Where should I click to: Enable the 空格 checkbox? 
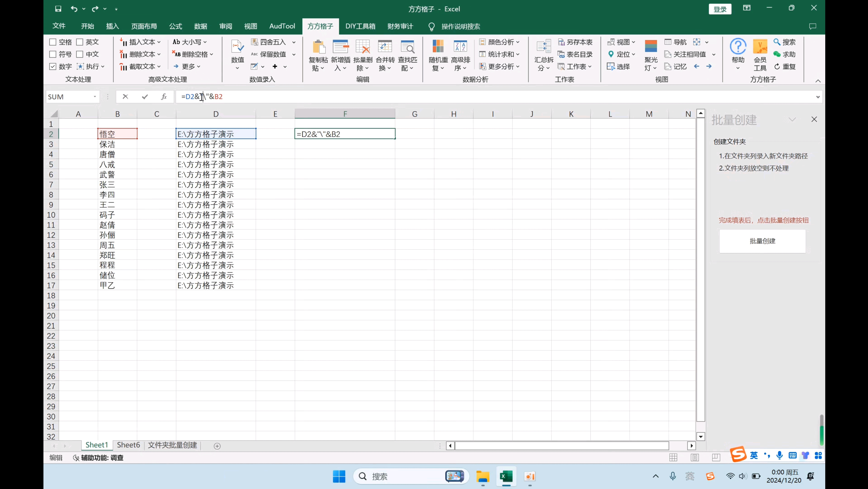(x=52, y=42)
